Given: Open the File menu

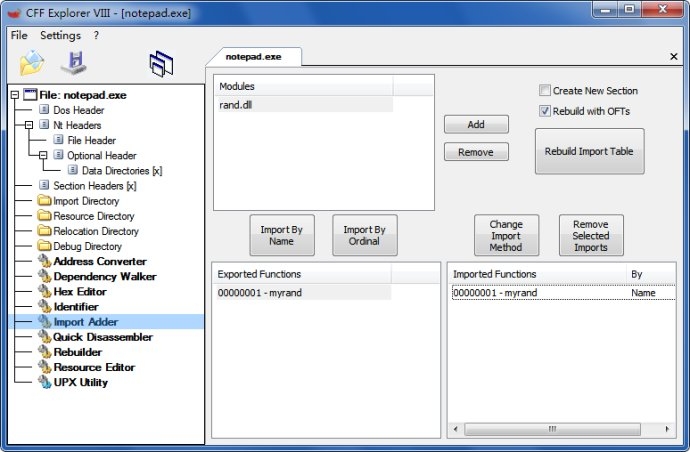Looking at the screenshot, I should tap(19, 35).
